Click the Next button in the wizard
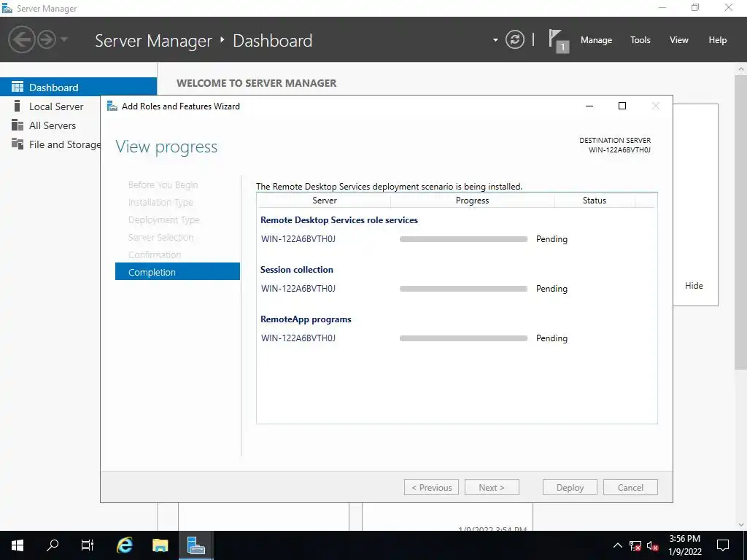 (492, 487)
